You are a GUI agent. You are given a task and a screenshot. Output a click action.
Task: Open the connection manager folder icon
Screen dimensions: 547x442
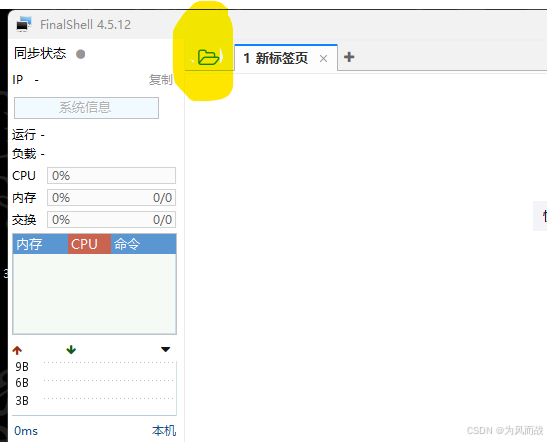(x=208, y=58)
